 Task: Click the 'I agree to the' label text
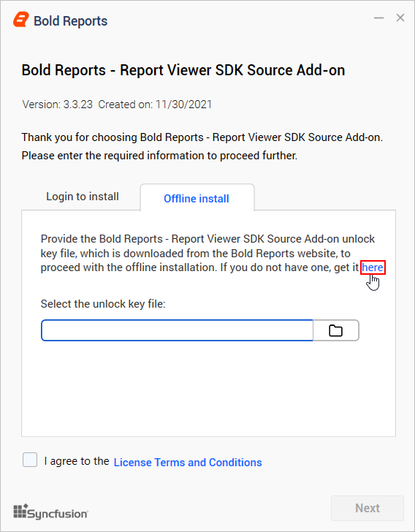tap(77, 461)
